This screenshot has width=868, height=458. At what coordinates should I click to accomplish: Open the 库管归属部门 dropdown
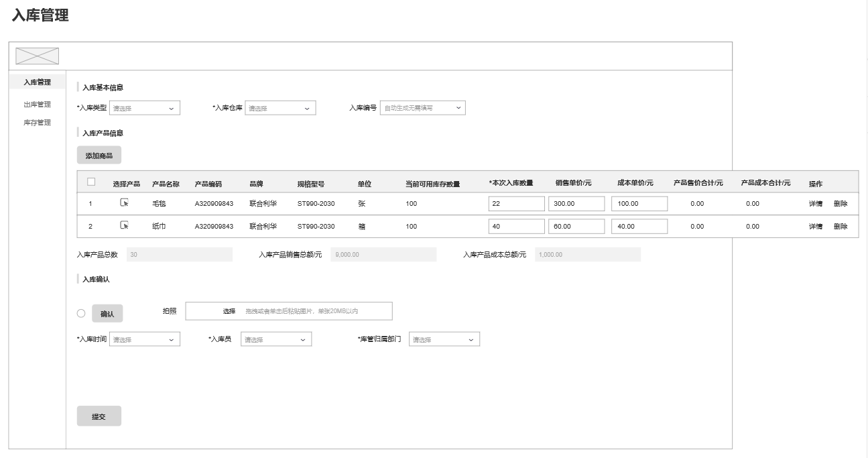444,339
